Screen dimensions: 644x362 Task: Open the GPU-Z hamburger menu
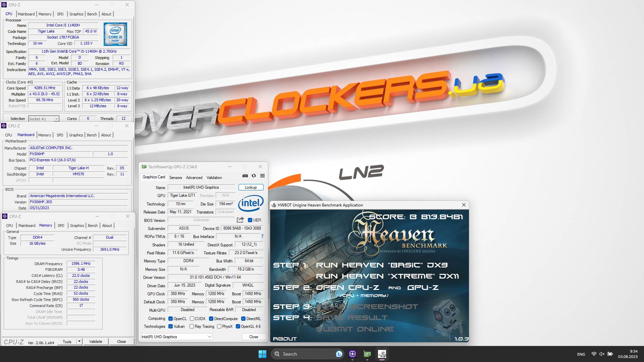click(x=263, y=176)
